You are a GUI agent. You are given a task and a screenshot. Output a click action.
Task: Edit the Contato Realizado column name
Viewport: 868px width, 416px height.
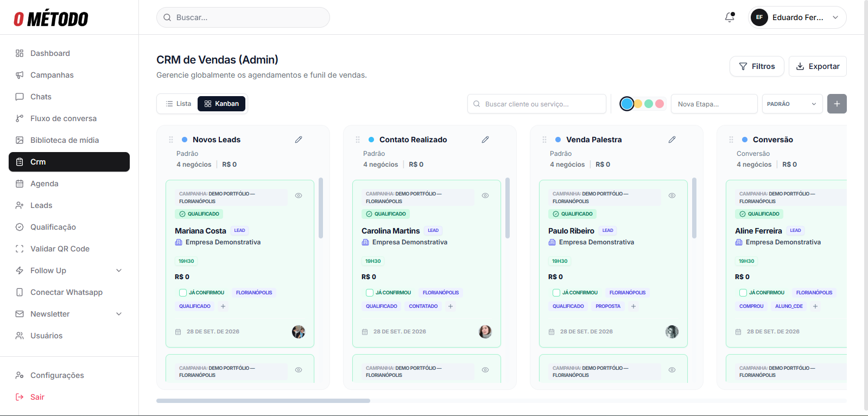tap(485, 140)
